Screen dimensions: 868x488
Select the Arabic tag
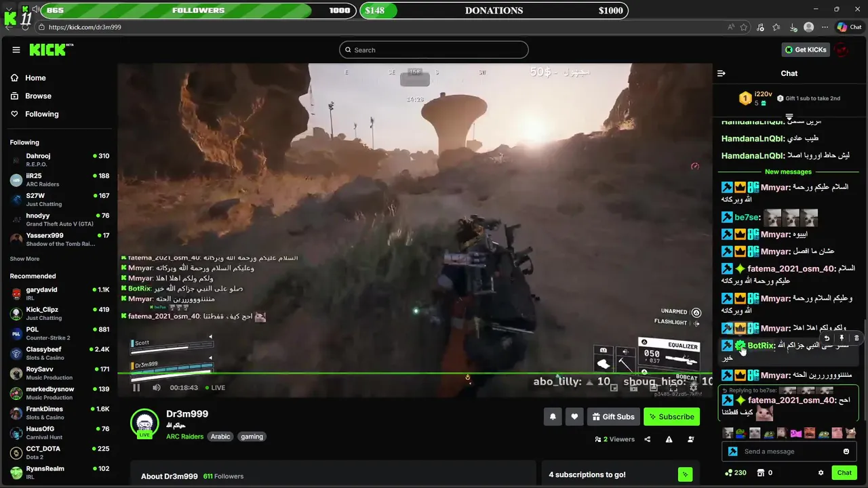tap(220, 436)
